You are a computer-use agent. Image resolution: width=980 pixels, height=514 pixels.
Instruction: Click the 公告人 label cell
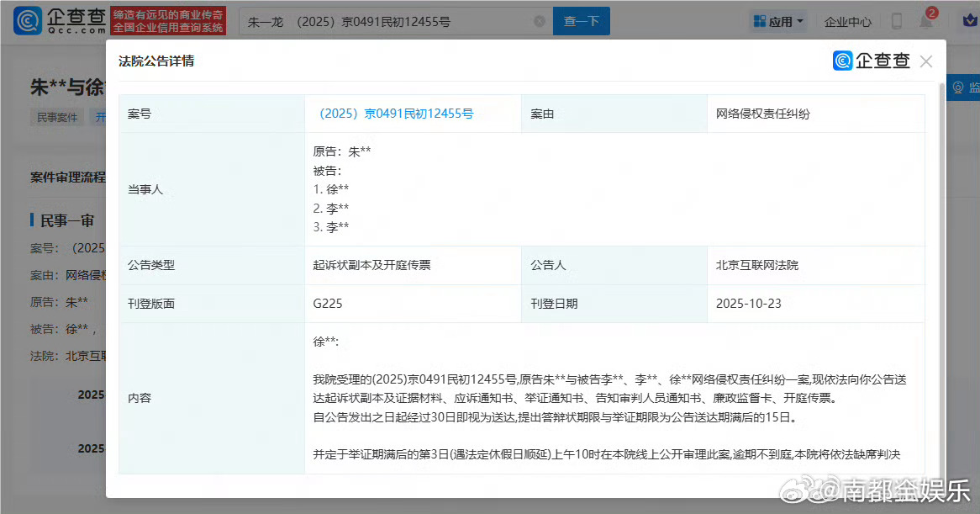click(x=614, y=265)
